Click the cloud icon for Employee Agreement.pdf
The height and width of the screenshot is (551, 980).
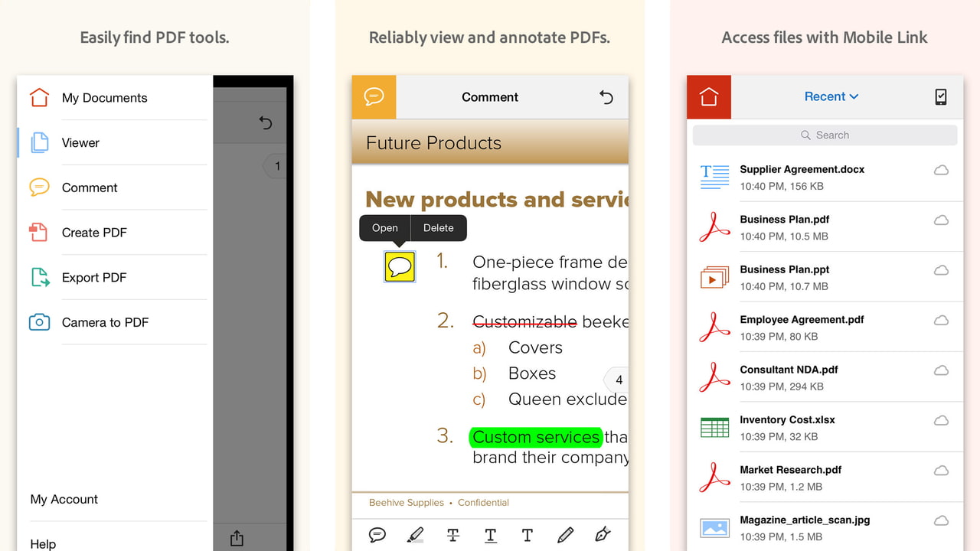(941, 320)
